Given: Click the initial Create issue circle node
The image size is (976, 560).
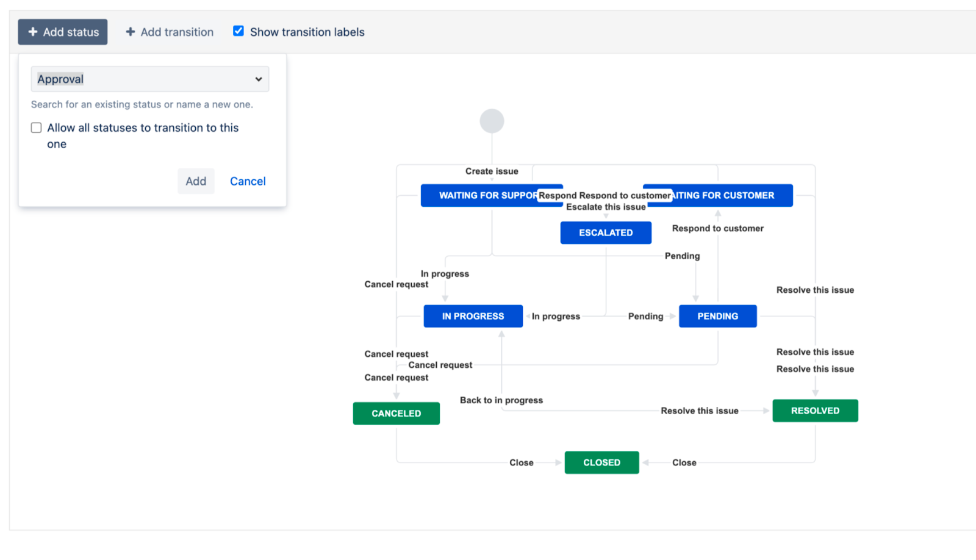Looking at the screenshot, I should pyautogui.click(x=492, y=120).
